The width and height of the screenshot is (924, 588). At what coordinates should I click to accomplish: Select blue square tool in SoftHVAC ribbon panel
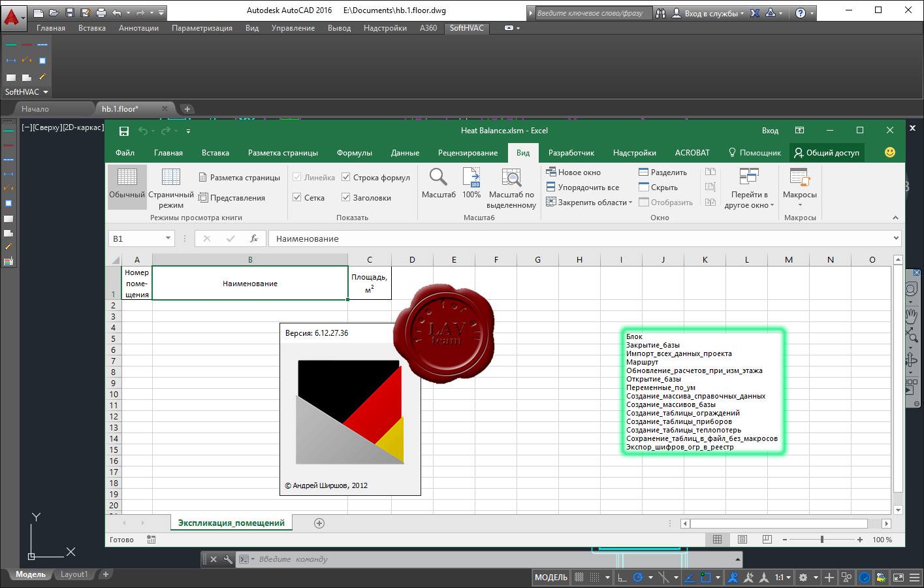[42, 60]
